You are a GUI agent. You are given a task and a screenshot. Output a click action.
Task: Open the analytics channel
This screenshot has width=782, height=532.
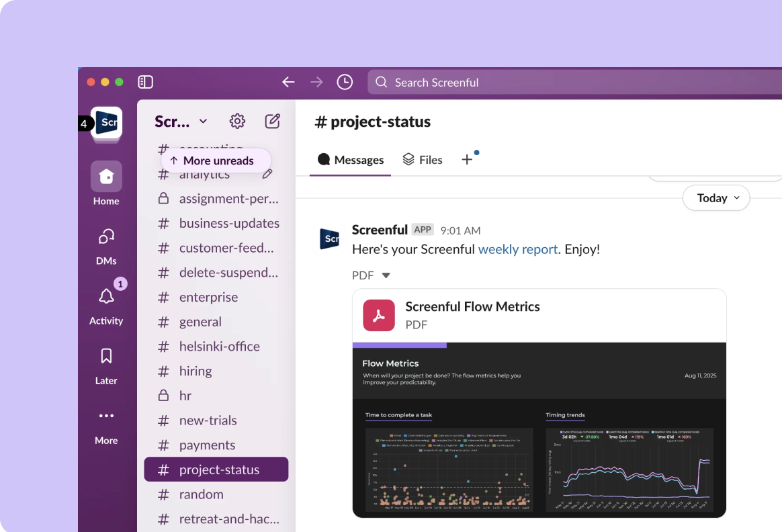(204, 174)
